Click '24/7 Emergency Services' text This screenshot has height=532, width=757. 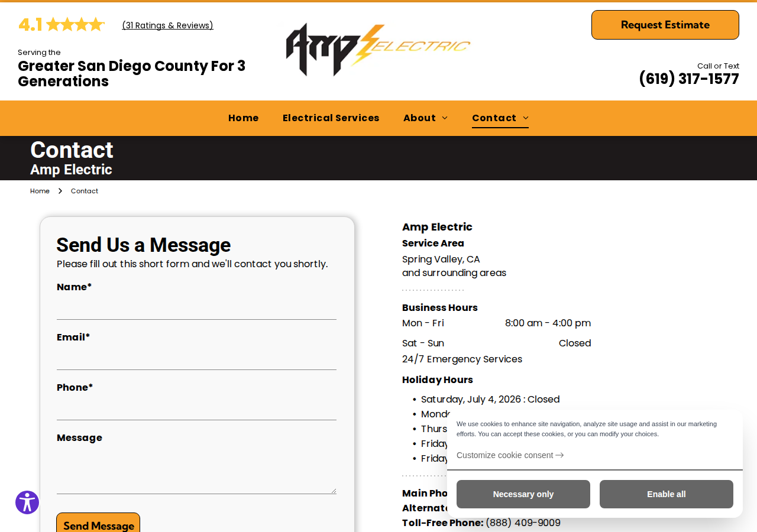click(x=462, y=359)
